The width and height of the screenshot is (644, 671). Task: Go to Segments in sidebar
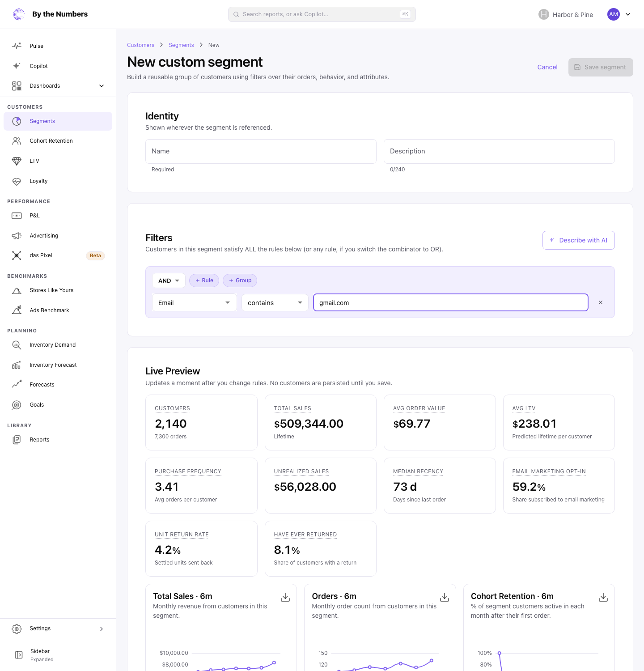click(x=58, y=121)
